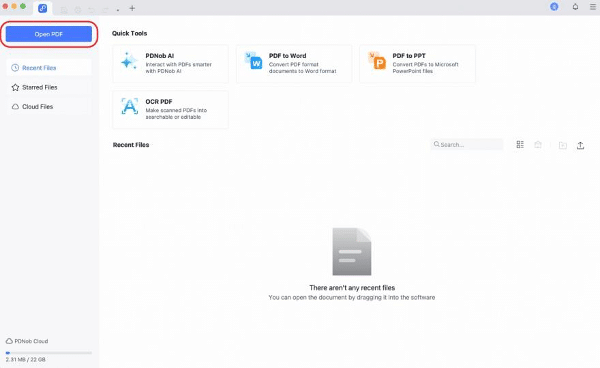600x368 pixels.
Task: Focus the recent files Search field
Action: tap(466, 144)
